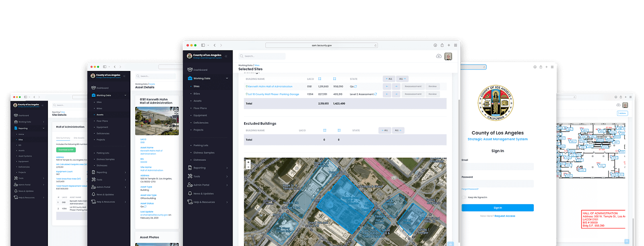Click Download as PDF in Site Details window
Viewport: 644px width, 246px height.
point(66,150)
